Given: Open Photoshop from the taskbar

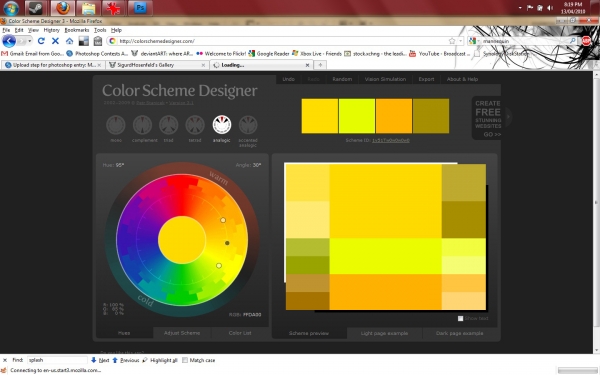Looking at the screenshot, I should point(140,8).
